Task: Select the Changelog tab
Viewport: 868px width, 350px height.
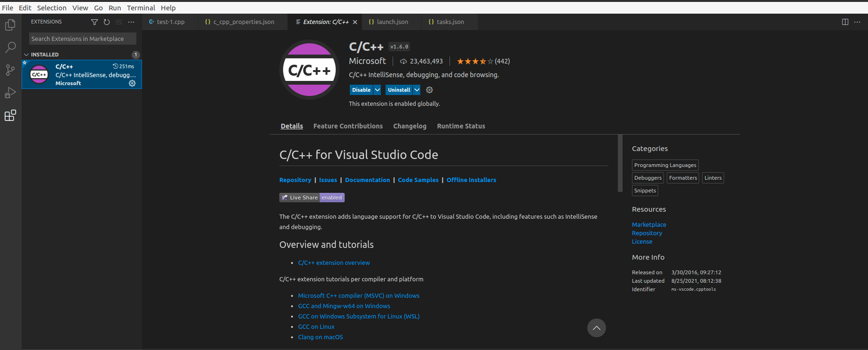Action: click(x=410, y=126)
